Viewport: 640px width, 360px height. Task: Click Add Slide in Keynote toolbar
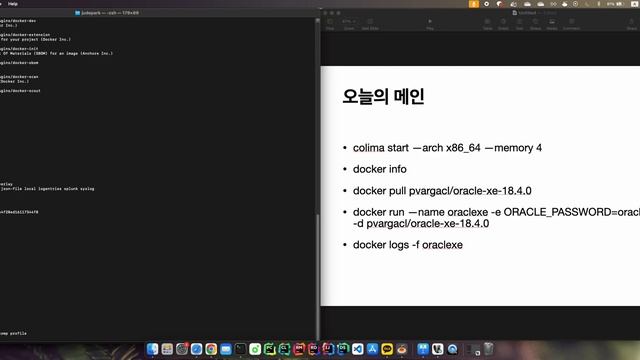[x=370, y=24]
